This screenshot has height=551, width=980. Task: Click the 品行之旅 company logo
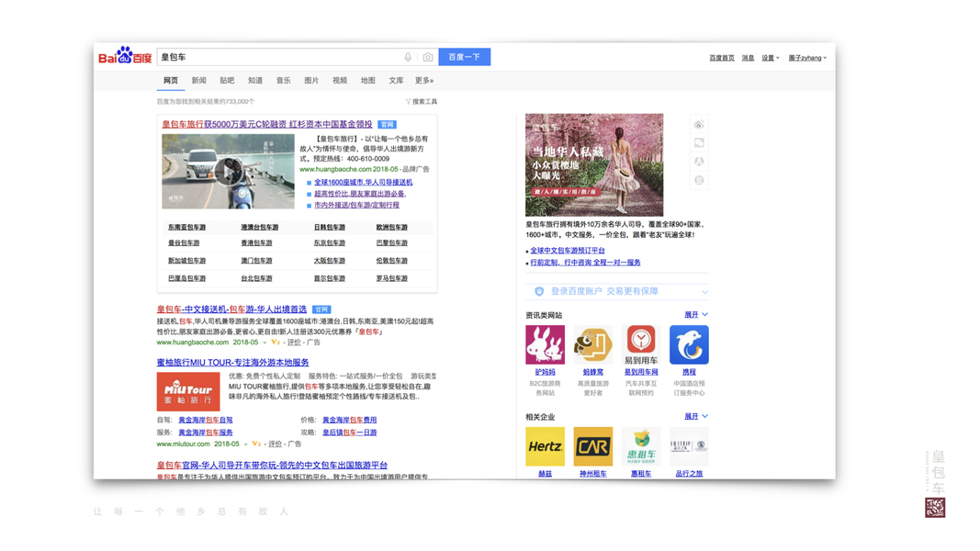690,446
